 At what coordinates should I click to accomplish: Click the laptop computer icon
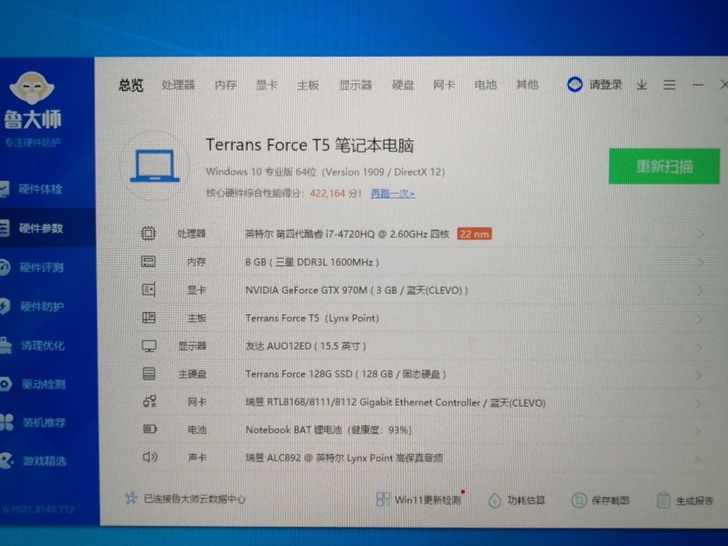pos(155,166)
